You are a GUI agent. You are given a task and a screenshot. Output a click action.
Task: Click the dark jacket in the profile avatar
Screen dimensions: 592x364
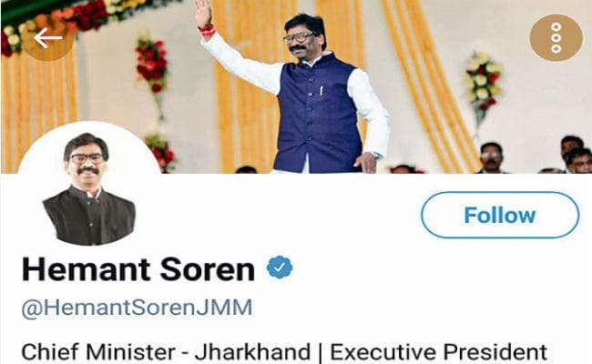pos(89,216)
